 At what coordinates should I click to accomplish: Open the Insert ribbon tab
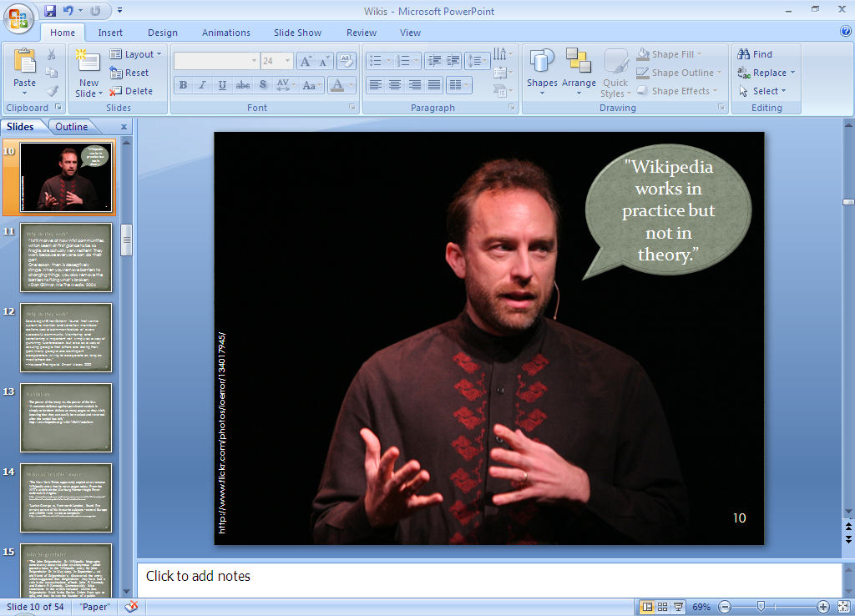pyautogui.click(x=110, y=33)
